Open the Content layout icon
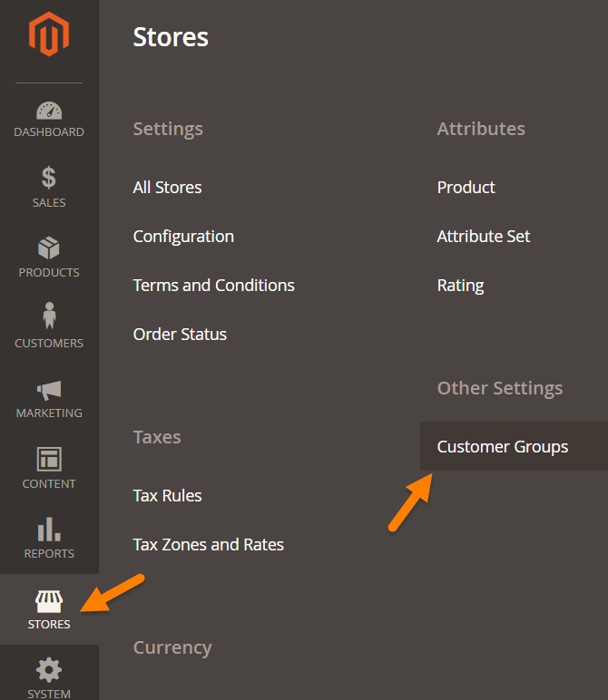 pyautogui.click(x=49, y=459)
